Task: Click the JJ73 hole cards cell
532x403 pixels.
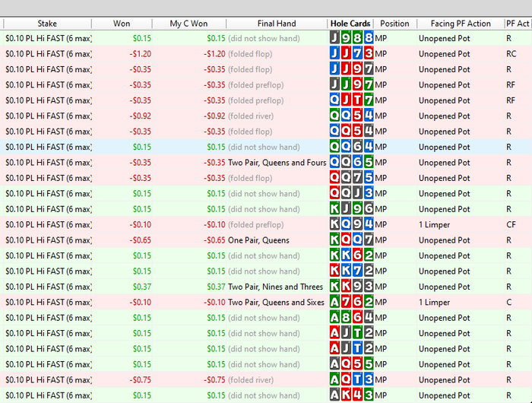Action: [351, 54]
